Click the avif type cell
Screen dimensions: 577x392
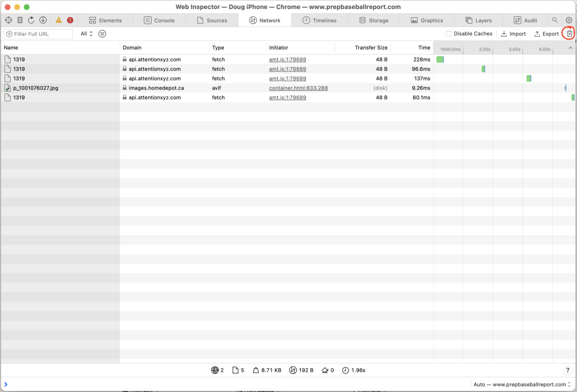(x=216, y=88)
